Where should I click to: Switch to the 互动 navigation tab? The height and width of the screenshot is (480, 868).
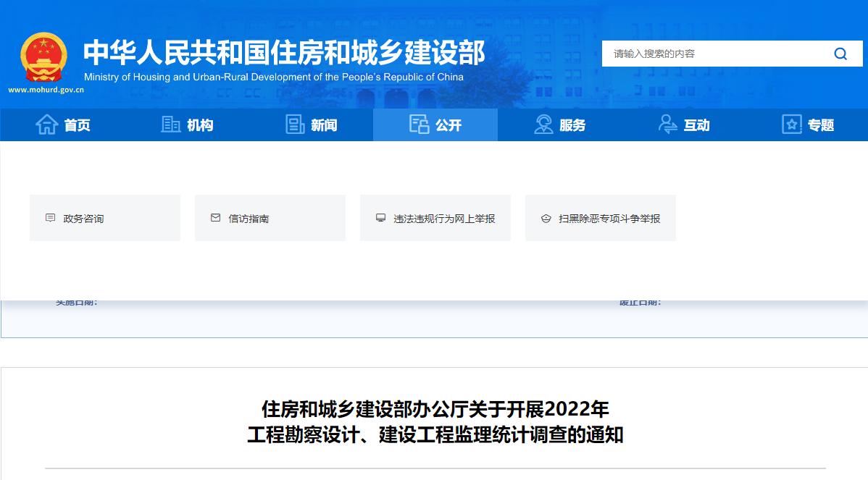coord(684,125)
